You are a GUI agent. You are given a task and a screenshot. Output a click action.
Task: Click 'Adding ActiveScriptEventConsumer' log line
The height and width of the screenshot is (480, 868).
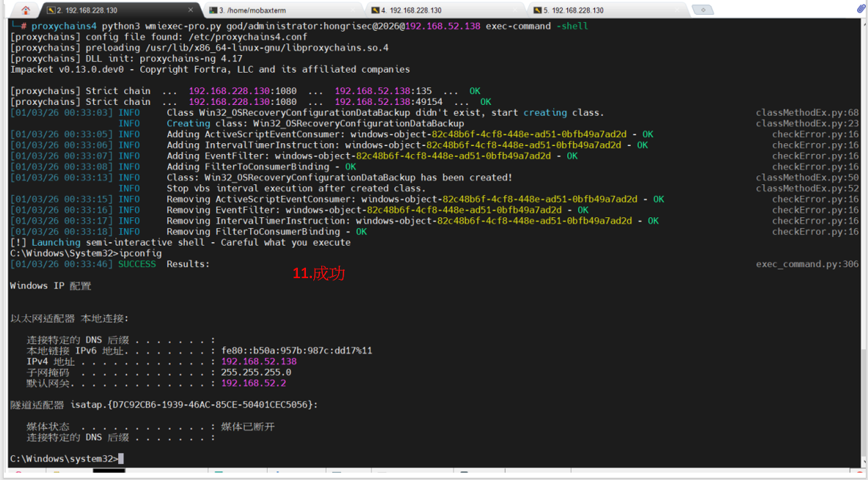410,134
